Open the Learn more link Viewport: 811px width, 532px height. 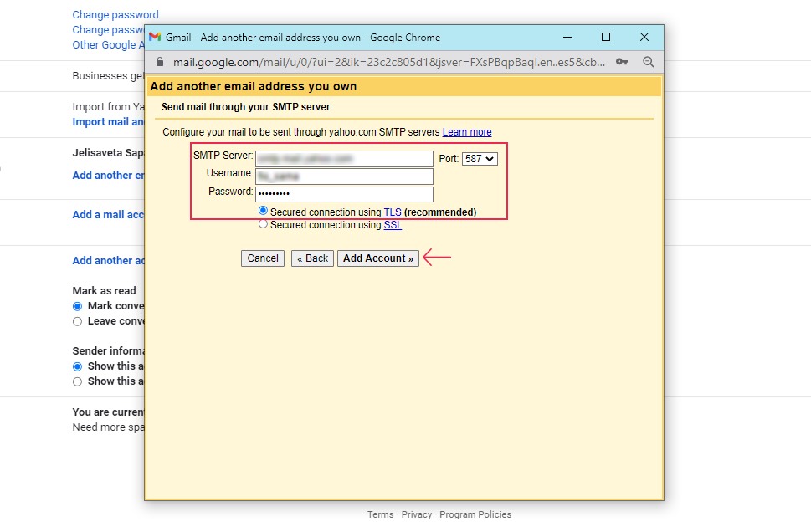(x=467, y=132)
